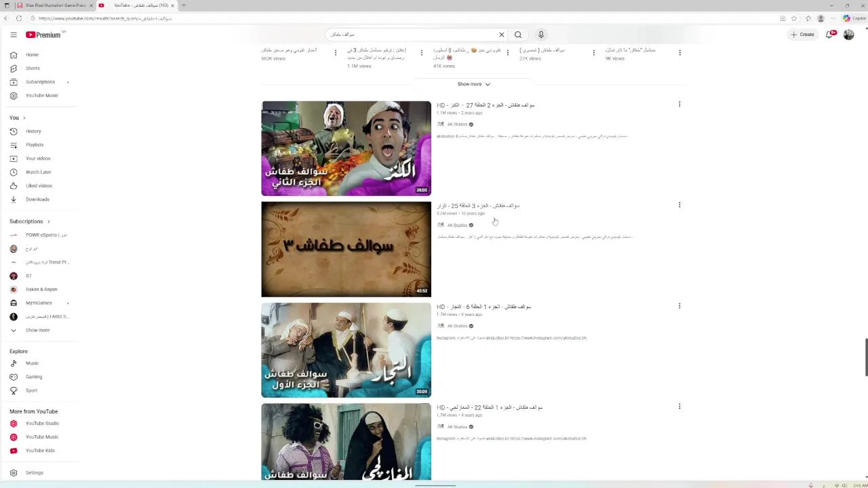Open B7 subscription channel

point(28,276)
